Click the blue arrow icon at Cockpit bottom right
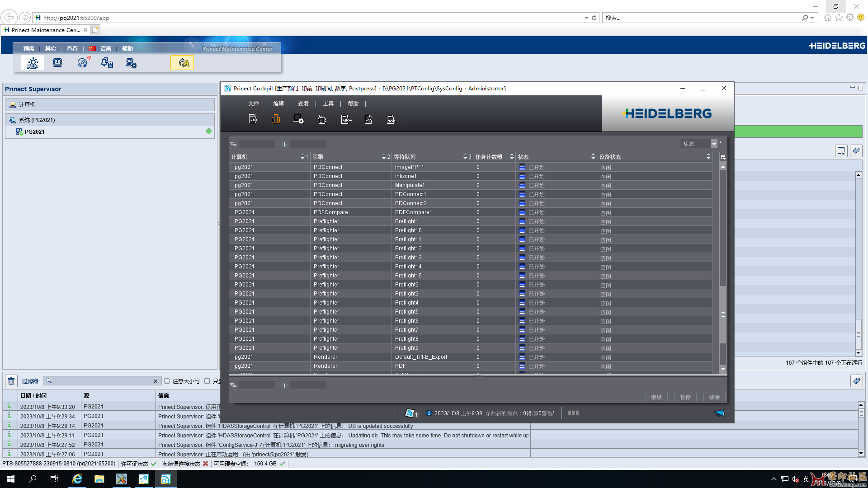The width and height of the screenshot is (868, 488). point(719,413)
